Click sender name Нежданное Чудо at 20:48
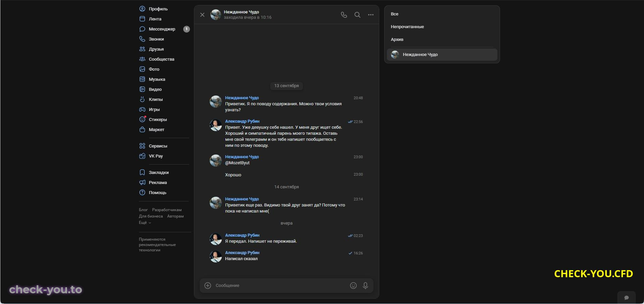Image resolution: width=644 pixels, height=304 pixels. click(242, 98)
